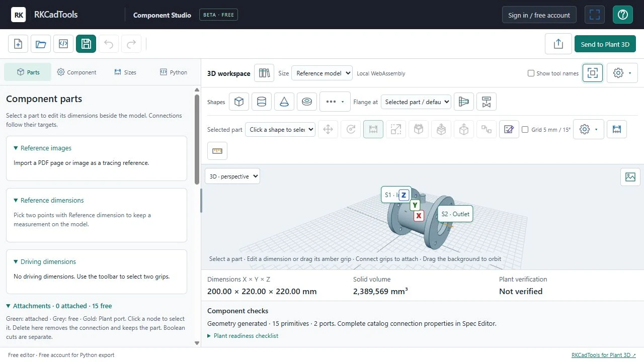Enable Show tool names checkbox
The width and height of the screenshot is (644, 362).
click(x=531, y=73)
